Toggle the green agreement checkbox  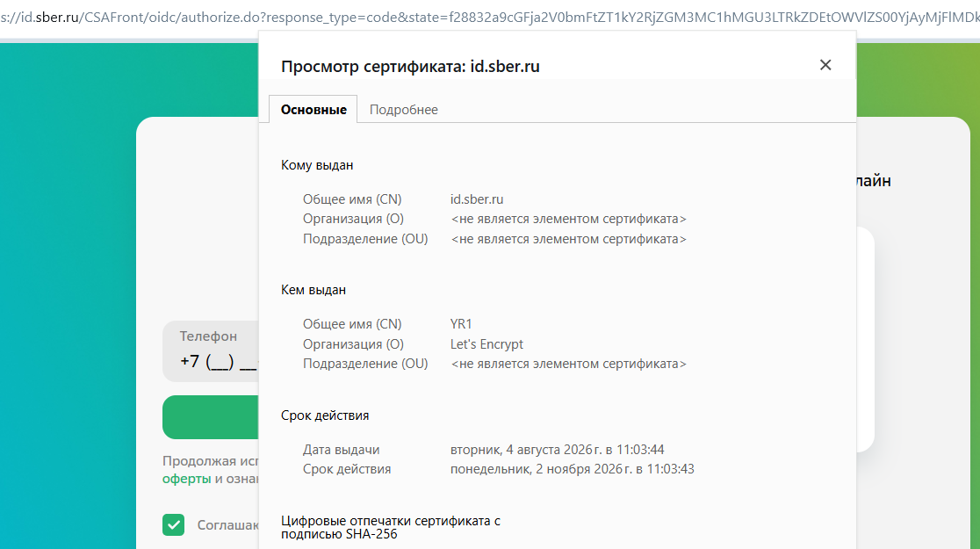click(x=174, y=524)
